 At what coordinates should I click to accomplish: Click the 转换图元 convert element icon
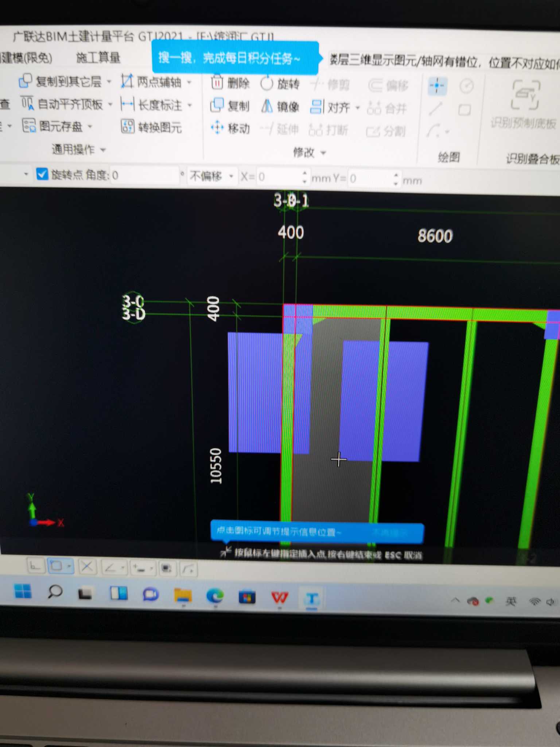click(127, 127)
